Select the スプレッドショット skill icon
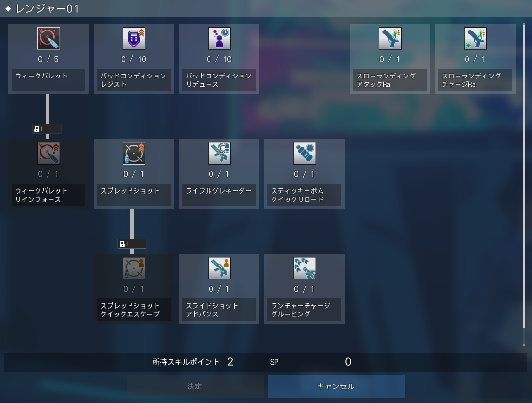 [x=134, y=153]
